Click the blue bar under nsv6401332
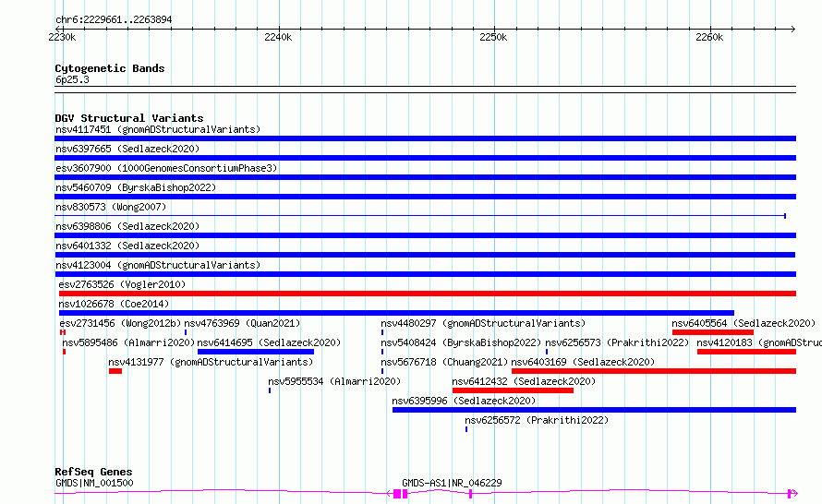822x504 pixels. click(x=425, y=255)
